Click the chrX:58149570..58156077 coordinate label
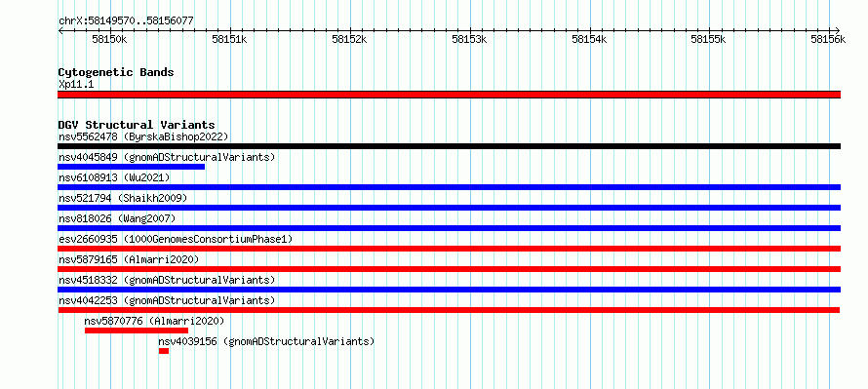This screenshot has width=868, height=389. 126,21
